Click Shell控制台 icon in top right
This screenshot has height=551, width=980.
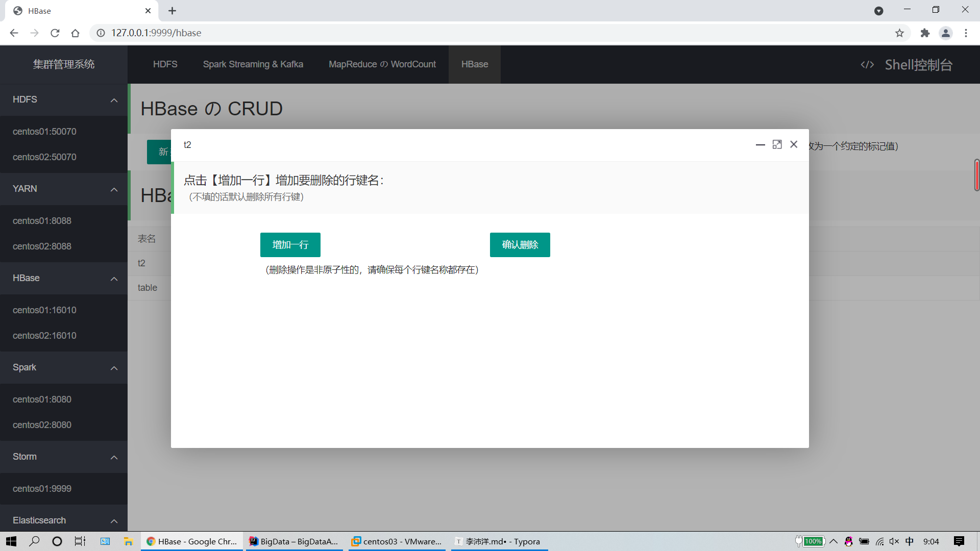[868, 63]
